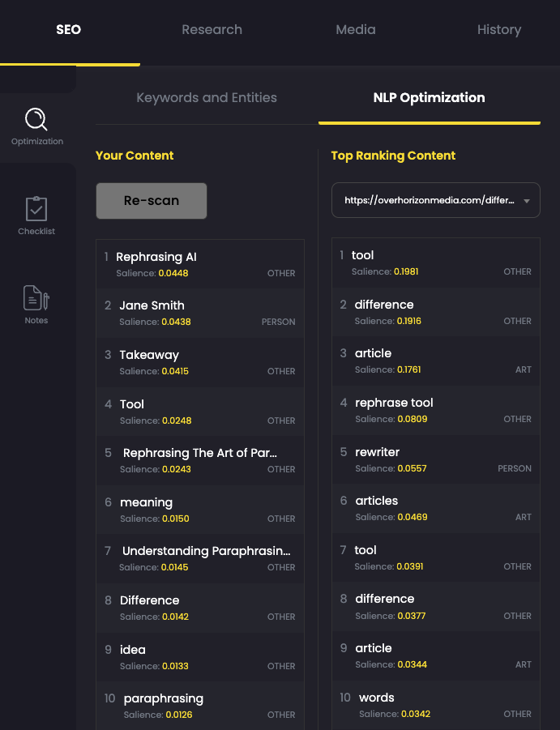Select the Jane Smith entity row
This screenshot has height=730, width=560.
(x=200, y=313)
